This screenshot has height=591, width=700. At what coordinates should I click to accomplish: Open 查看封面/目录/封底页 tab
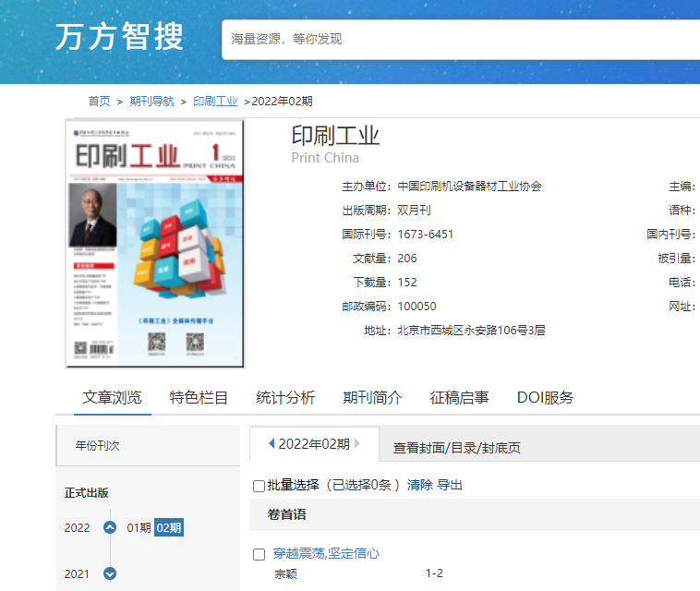point(456,448)
